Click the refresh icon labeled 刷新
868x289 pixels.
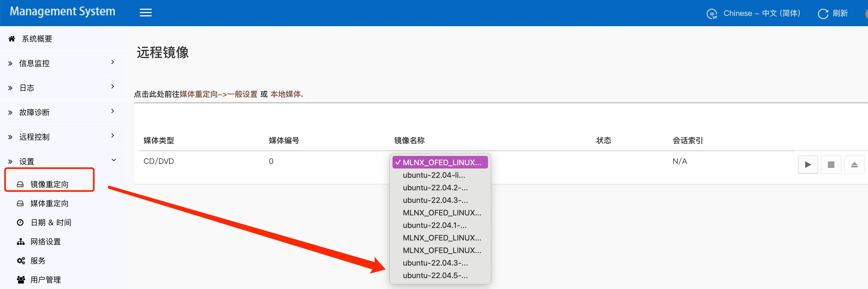click(822, 13)
